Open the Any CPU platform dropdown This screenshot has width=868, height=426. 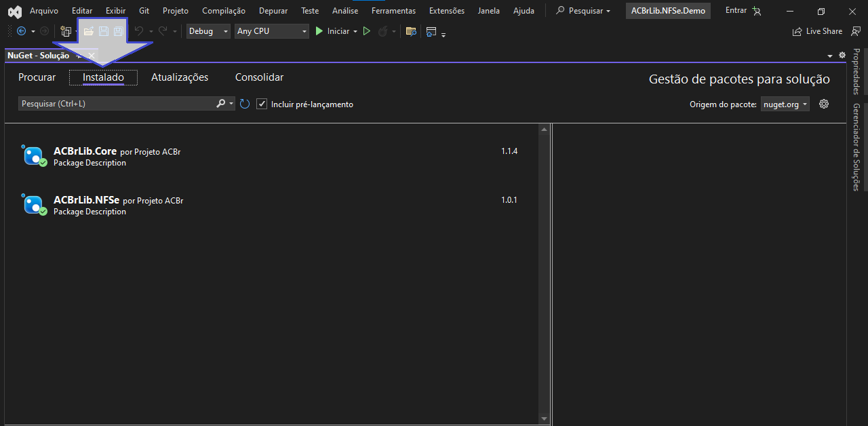(x=272, y=31)
